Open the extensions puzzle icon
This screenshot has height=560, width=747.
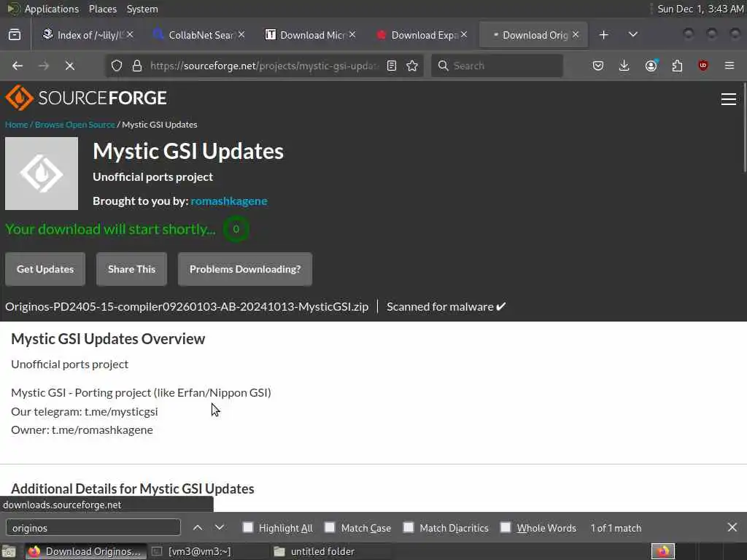click(x=677, y=66)
